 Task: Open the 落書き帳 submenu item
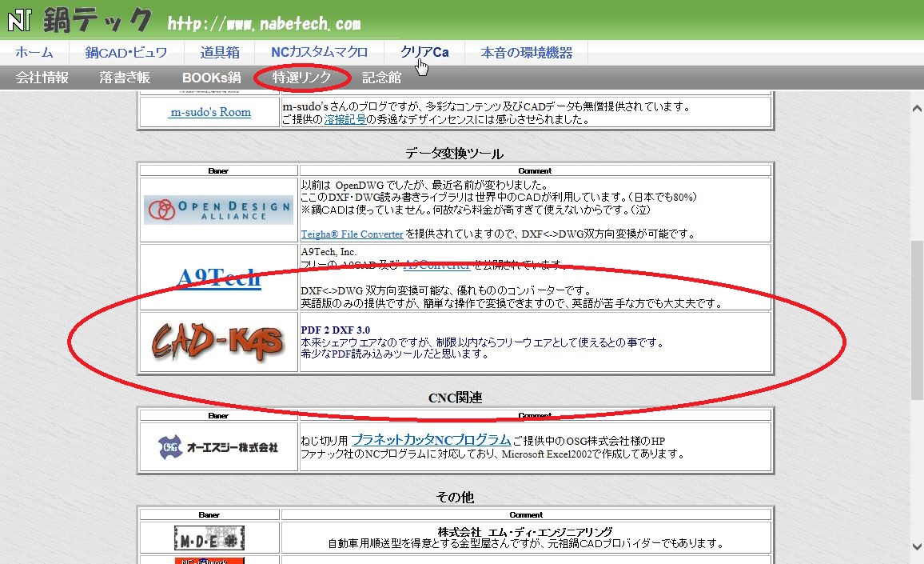coord(125,78)
